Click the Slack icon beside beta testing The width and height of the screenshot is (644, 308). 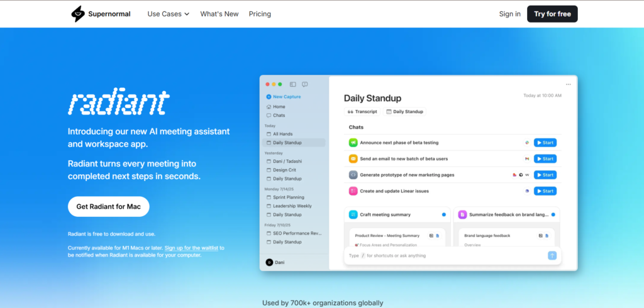tap(527, 143)
